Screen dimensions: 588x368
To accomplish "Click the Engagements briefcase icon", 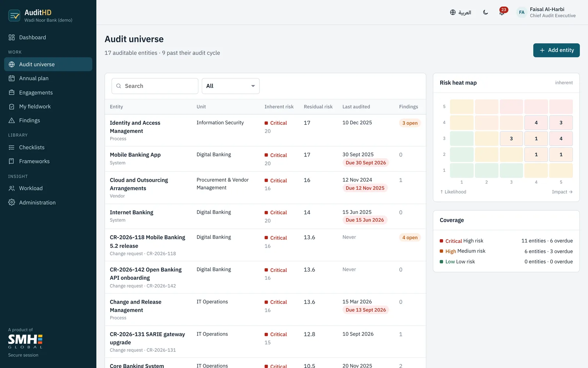I will pos(12,92).
